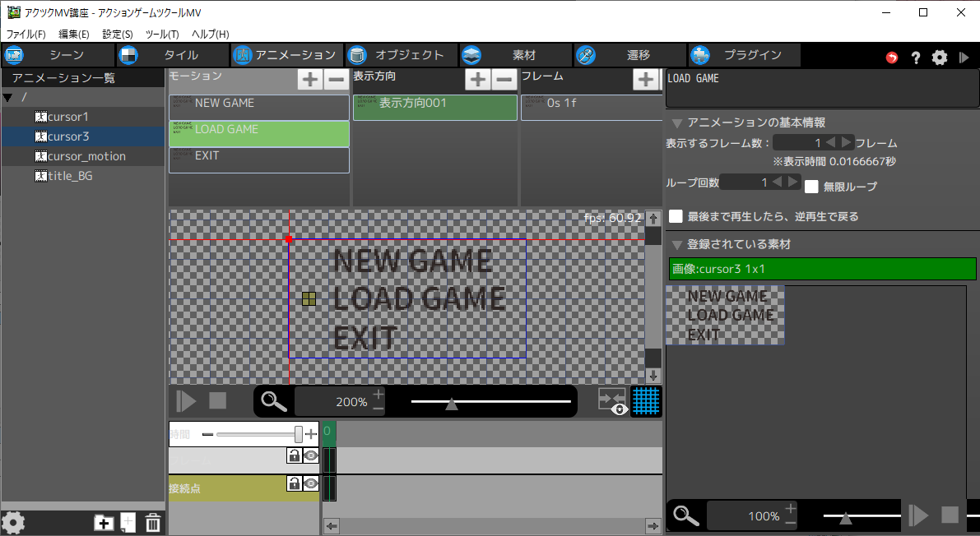980x536 pixels.
Task: Add new folder in animation list
Action: [x=104, y=523]
